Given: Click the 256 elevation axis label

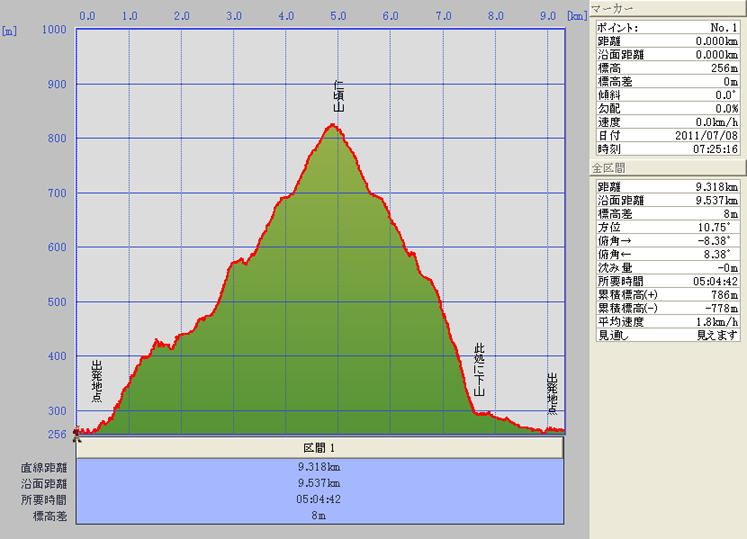Looking at the screenshot, I should 57,434.
